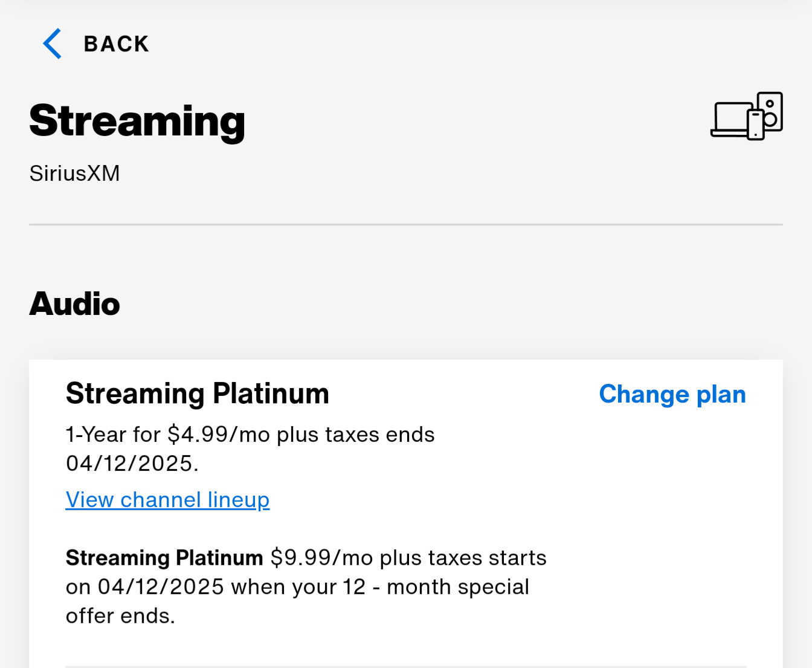This screenshot has width=812, height=668.
Task: Click the bold Streaming Platinum renewal text
Action: [164, 557]
